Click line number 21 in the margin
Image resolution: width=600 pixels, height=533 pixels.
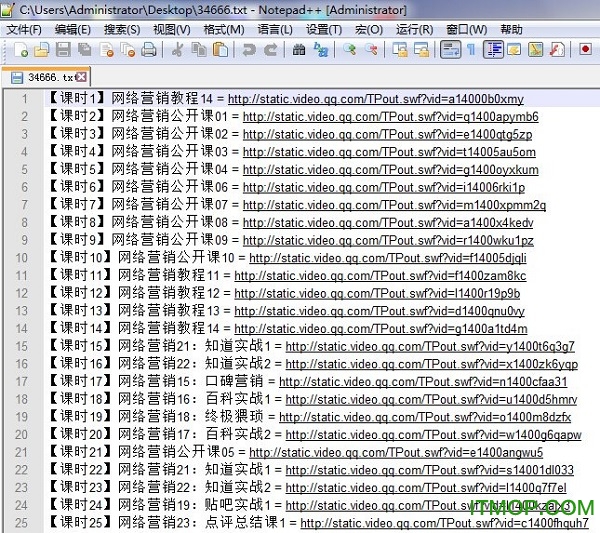(21, 452)
